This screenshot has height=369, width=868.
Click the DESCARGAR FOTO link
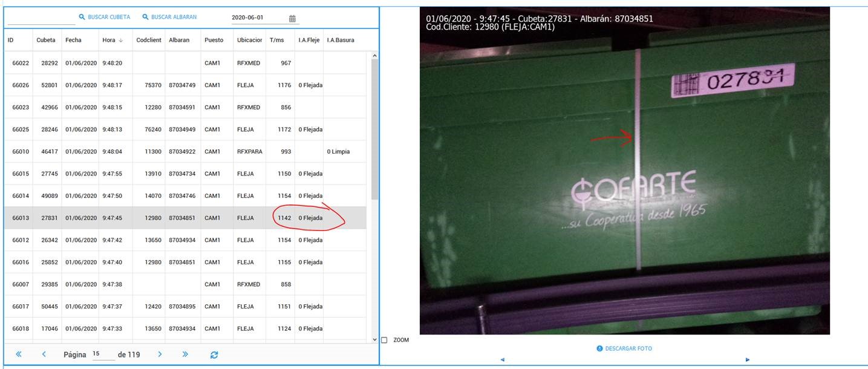624,348
